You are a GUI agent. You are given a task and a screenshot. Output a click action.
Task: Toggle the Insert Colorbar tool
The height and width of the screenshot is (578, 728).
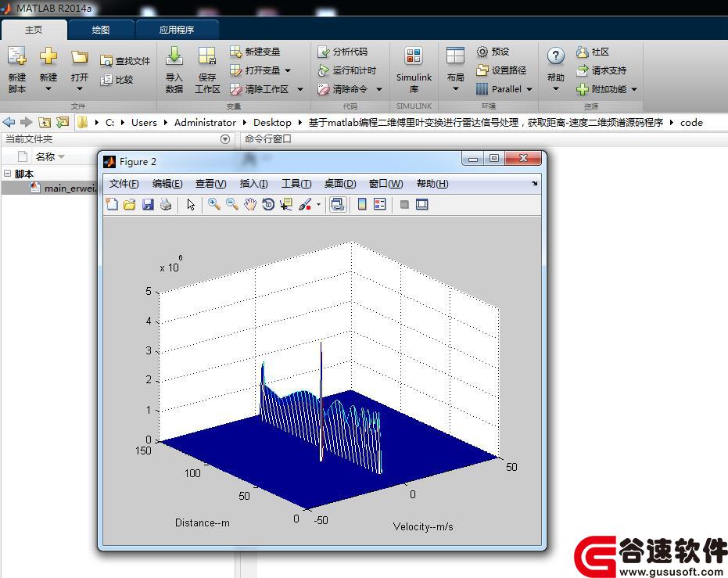pos(362,204)
